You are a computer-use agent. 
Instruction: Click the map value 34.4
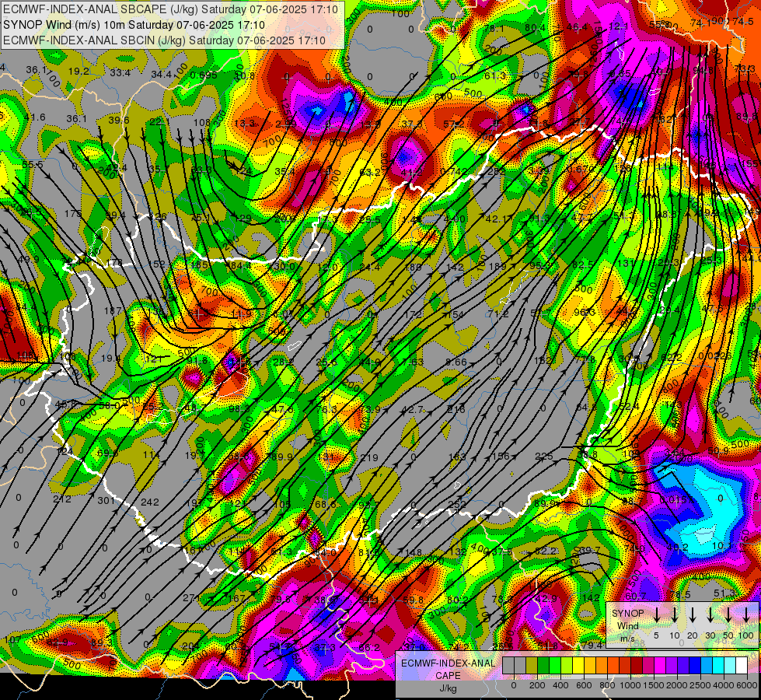(x=161, y=75)
